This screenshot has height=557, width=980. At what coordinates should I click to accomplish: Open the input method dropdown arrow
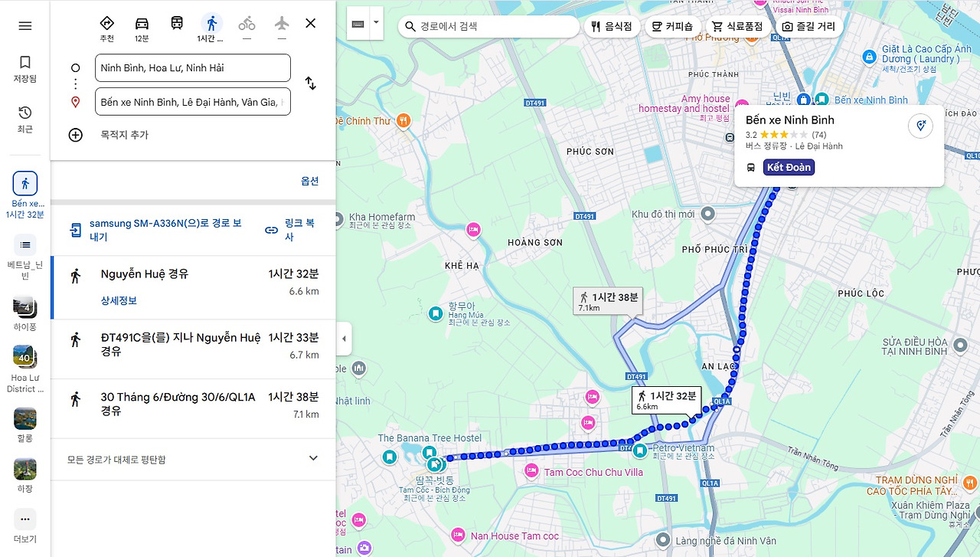(x=375, y=23)
